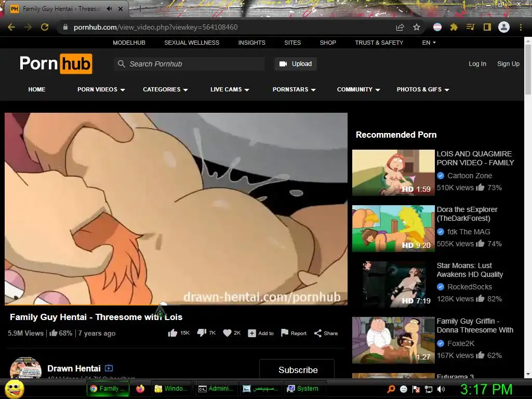
Task: Click the taskbar search magnifier tray icon
Action: (x=391, y=389)
